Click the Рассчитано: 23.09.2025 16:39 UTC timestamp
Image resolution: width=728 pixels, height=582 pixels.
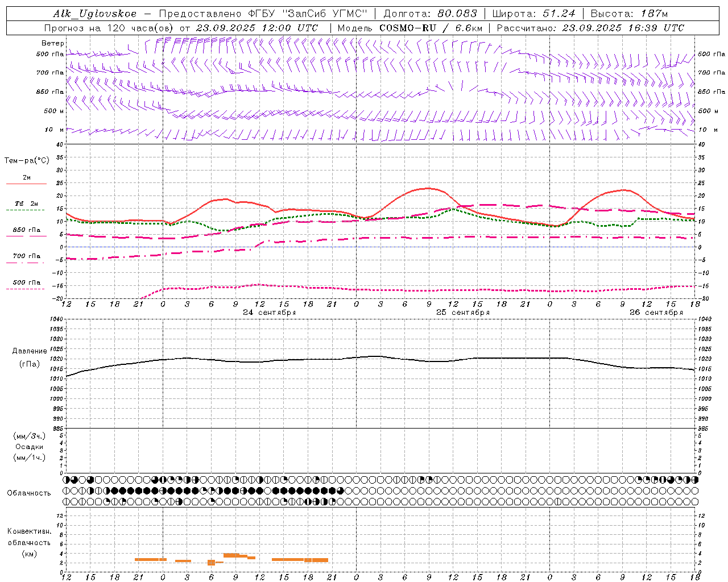590,28
